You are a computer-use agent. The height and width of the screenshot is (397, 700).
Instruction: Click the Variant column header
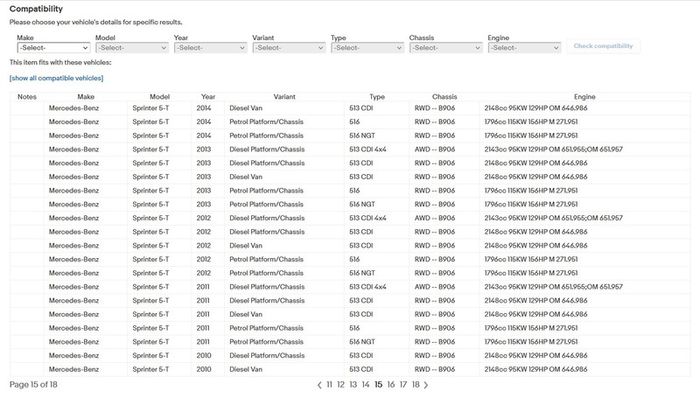point(284,96)
